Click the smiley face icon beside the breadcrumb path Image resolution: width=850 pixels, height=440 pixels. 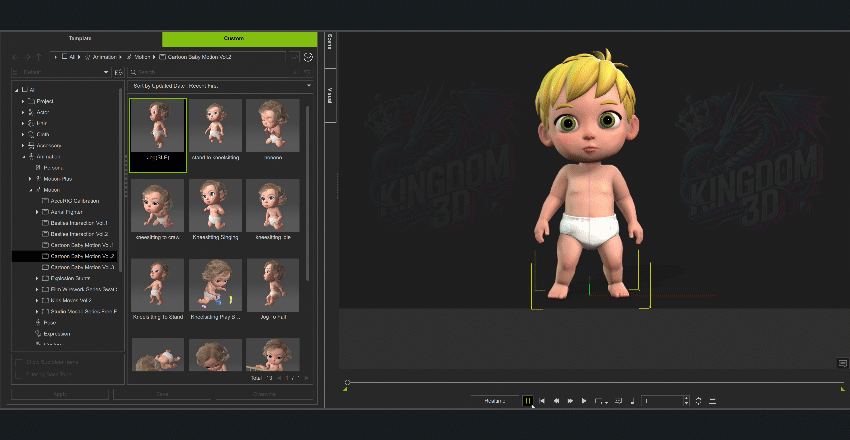pyautogui.click(x=308, y=57)
